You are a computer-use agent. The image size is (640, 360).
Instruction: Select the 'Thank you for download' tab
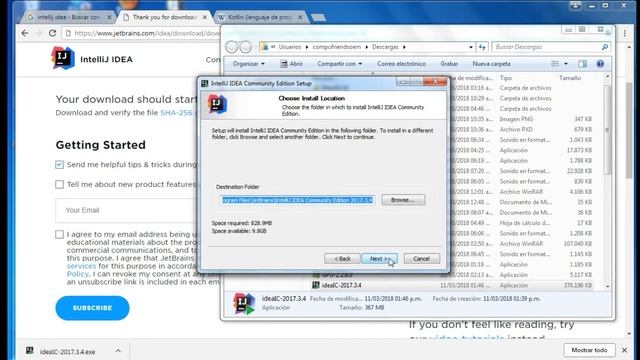coord(164,17)
